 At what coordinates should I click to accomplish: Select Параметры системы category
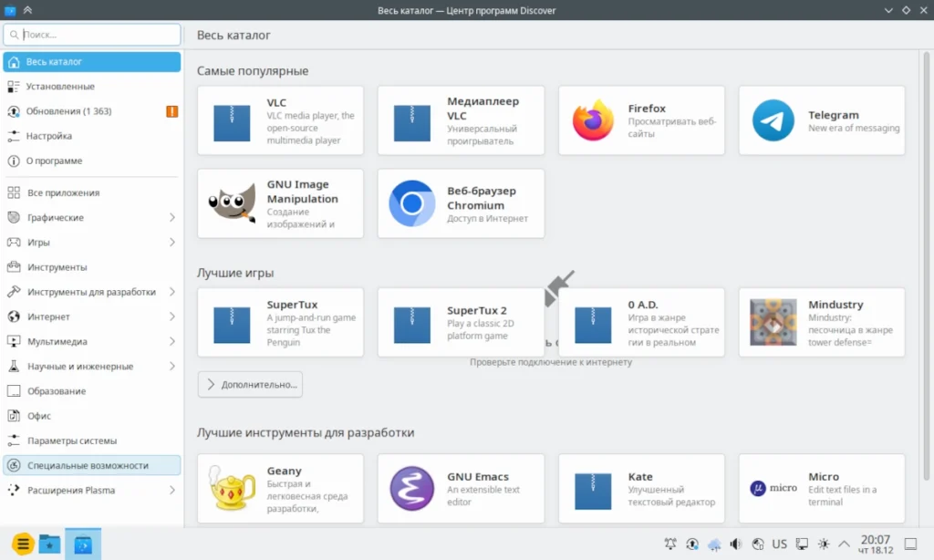[x=92, y=441]
